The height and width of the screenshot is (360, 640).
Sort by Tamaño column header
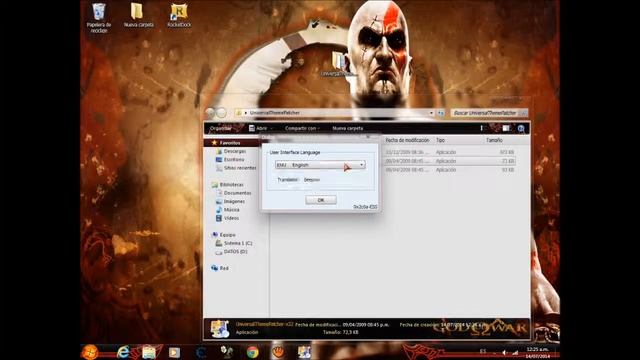(494, 140)
